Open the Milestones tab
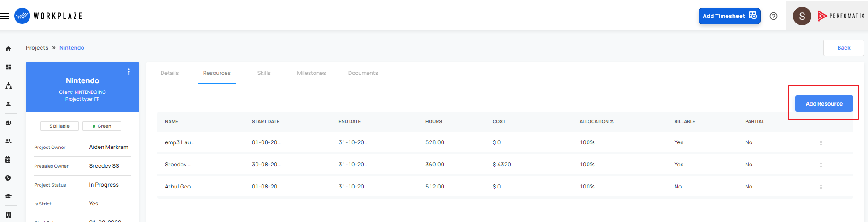The image size is (868, 222). [x=311, y=73]
